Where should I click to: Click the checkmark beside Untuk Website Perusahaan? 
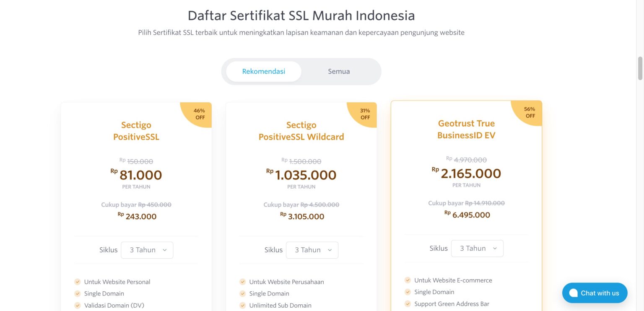pyautogui.click(x=243, y=282)
